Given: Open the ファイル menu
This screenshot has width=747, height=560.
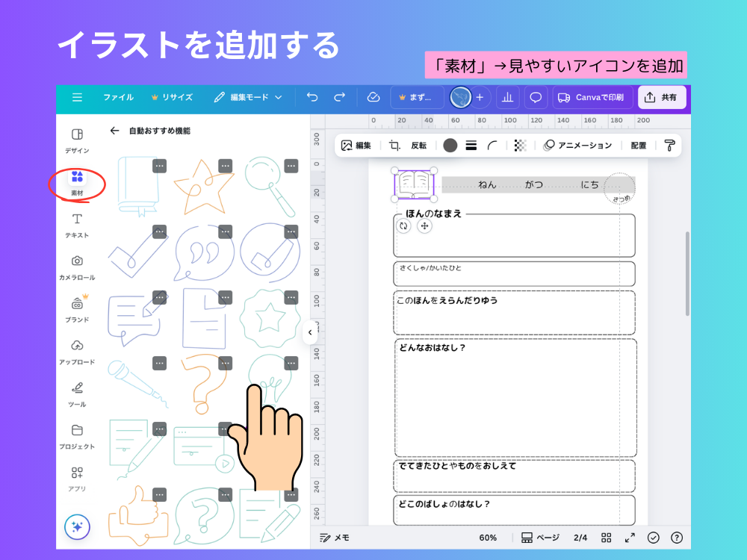Looking at the screenshot, I should 118,97.
